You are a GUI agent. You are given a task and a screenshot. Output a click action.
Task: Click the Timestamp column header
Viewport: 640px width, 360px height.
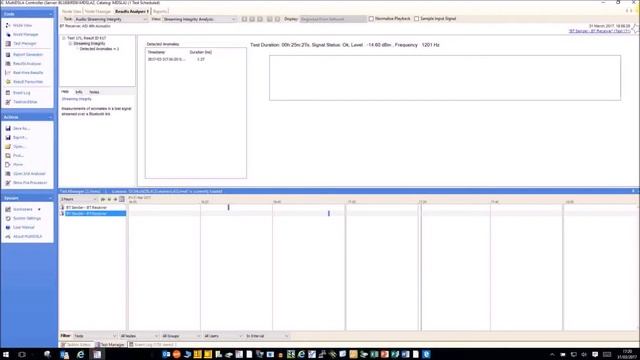tap(156, 52)
